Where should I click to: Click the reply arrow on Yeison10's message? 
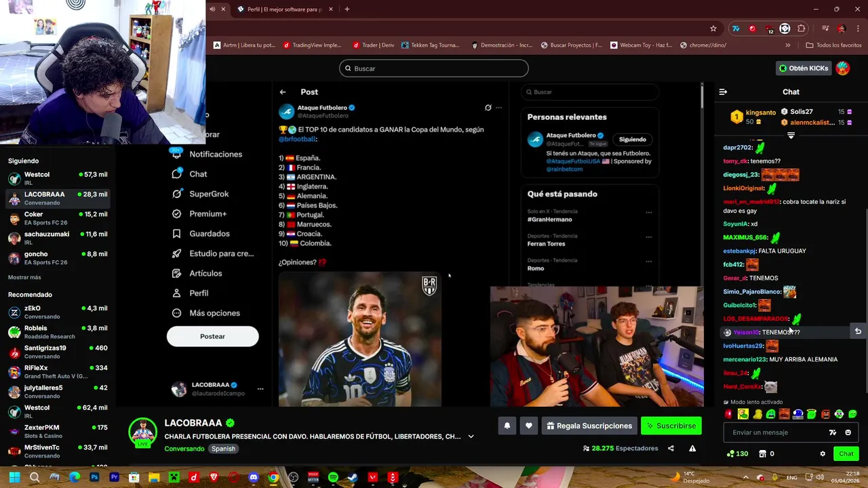point(858,331)
